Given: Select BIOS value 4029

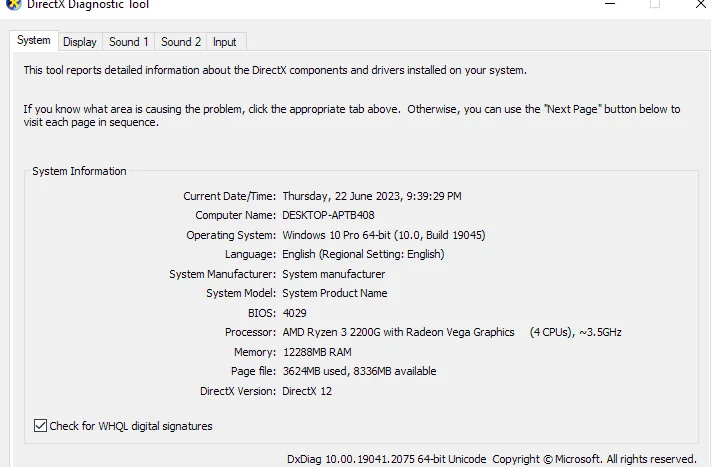Looking at the screenshot, I should point(295,313).
